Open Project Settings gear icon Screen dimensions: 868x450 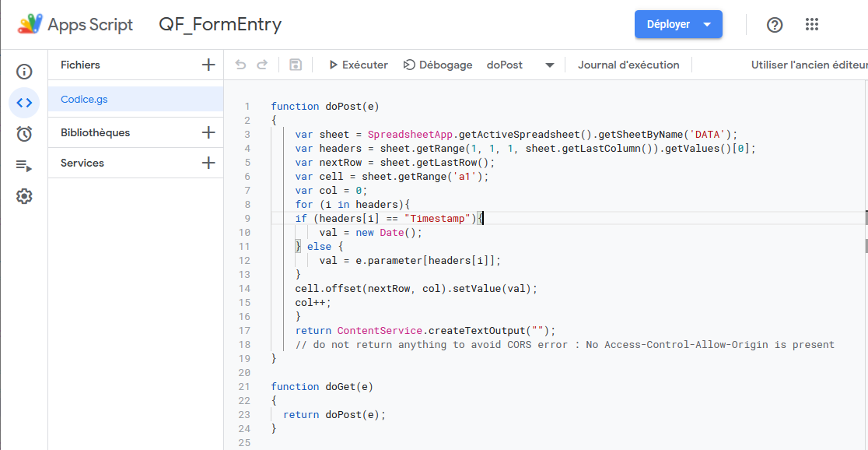click(24, 196)
